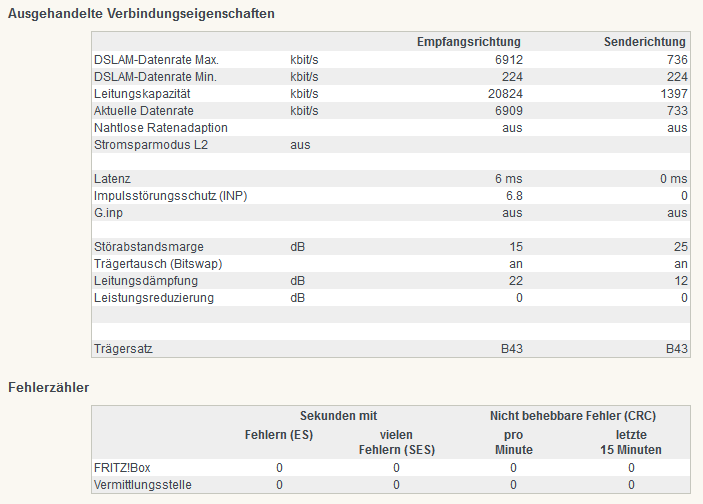Image resolution: width=703 pixels, height=504 pixels.
Task: Click the Leitungsdämpfung value 22
Action: (516, 281)
